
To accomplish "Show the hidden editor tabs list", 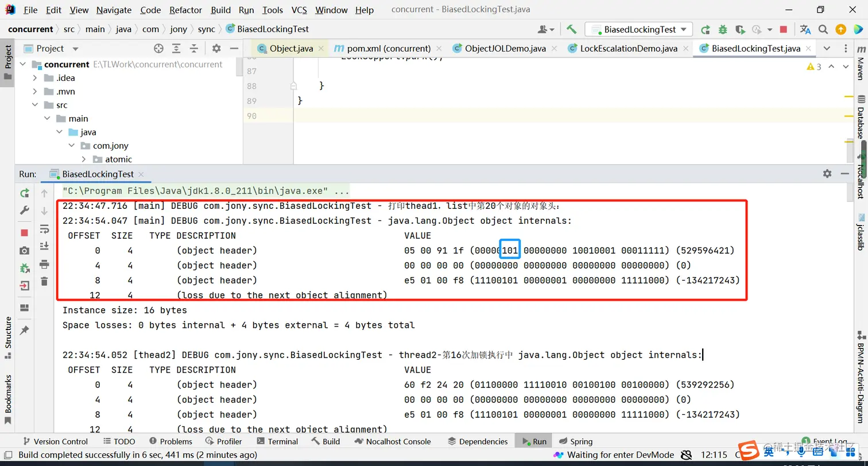I will 827,49.
